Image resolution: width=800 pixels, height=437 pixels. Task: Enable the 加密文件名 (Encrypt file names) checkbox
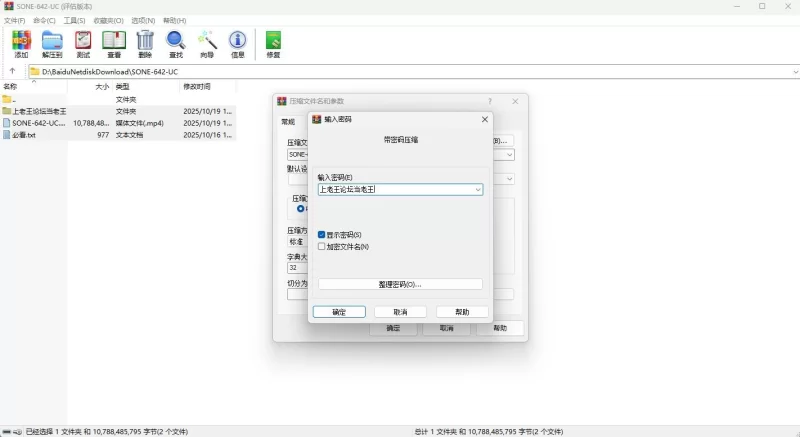[x=322, y=246]
